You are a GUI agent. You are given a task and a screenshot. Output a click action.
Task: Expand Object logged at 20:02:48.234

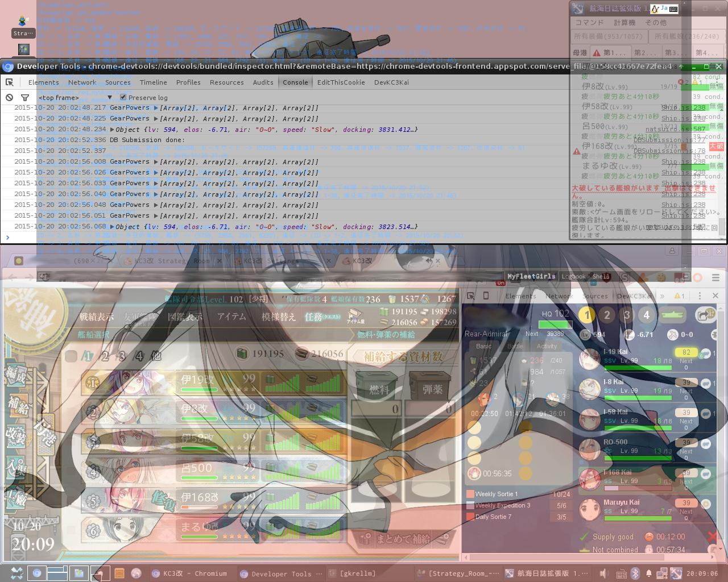click(112, 129)
